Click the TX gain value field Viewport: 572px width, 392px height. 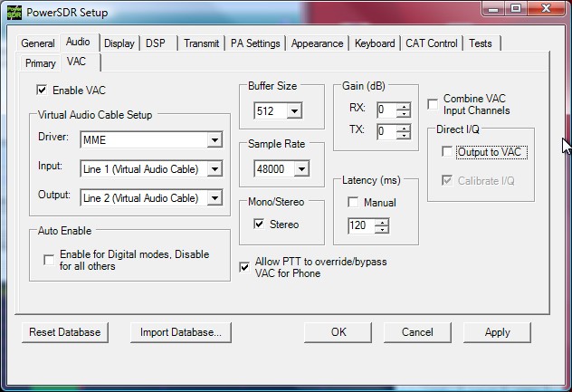pos(387,131)
